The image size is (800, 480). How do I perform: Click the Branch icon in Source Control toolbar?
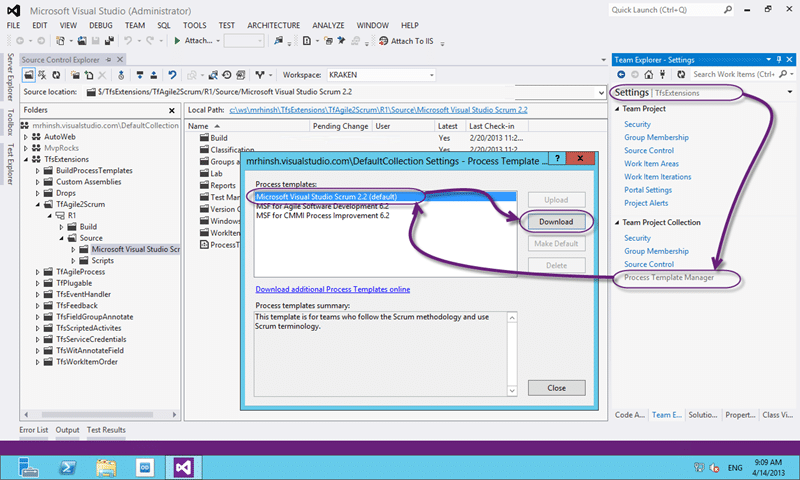(260, 75)
